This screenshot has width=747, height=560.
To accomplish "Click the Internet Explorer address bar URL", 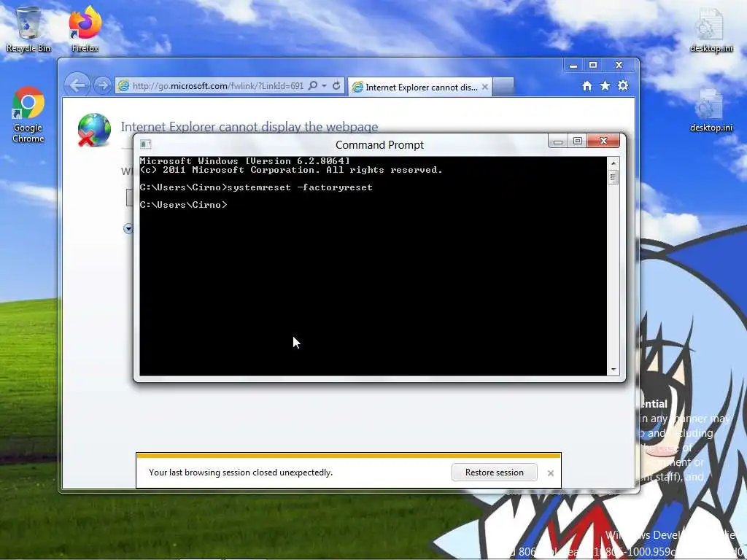I will tap(217, 86).
